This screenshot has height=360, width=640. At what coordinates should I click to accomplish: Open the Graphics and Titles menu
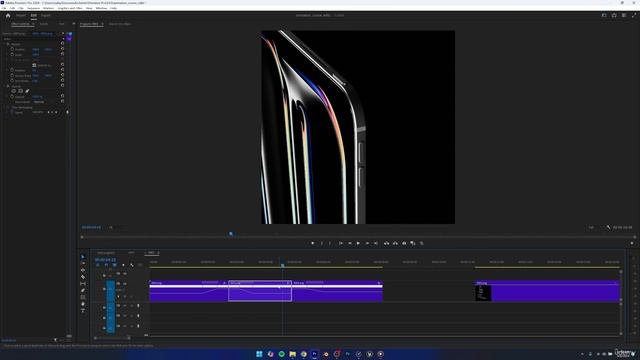click(x=70, y=8)
